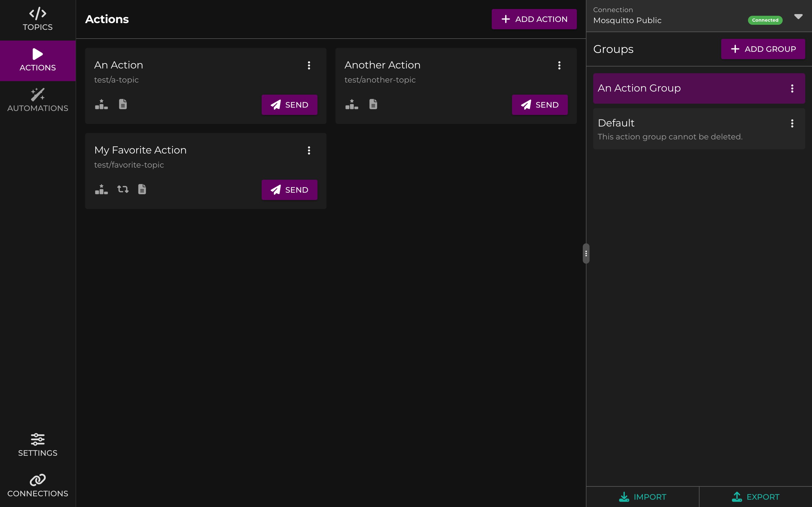Go to Connections in the sidebar

pyautogui.click(x=37, y=486)
